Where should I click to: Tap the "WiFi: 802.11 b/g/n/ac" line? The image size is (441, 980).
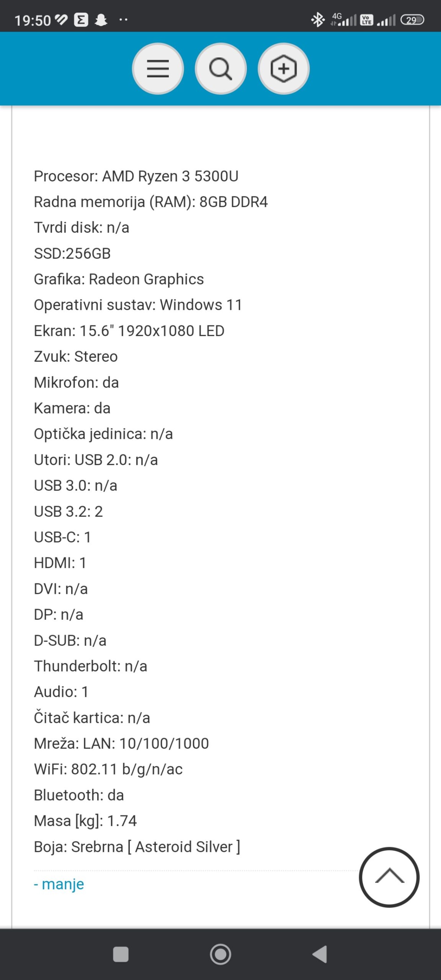(x=108, y=769)
